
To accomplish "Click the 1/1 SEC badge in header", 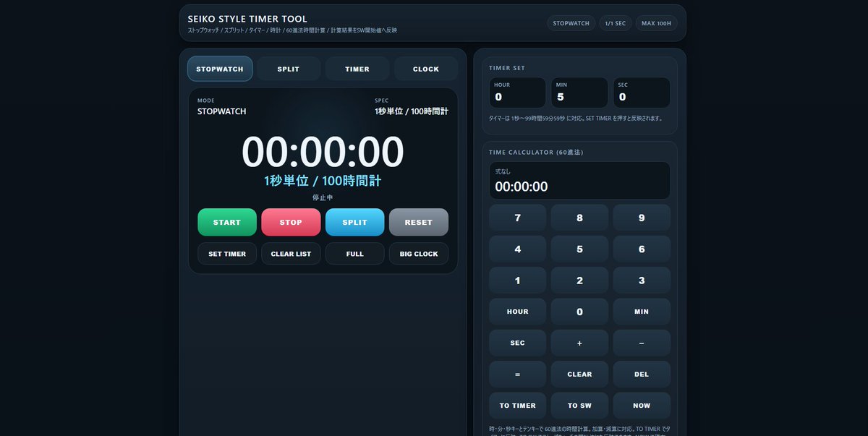I will [x=616, y=23].
